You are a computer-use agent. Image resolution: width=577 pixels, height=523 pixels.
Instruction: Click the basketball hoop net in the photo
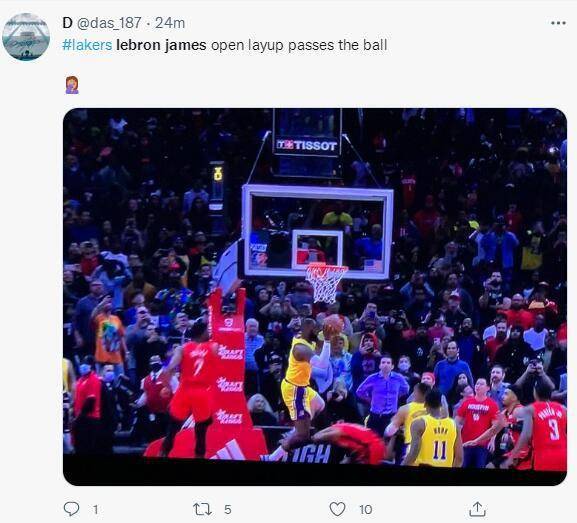325,283
